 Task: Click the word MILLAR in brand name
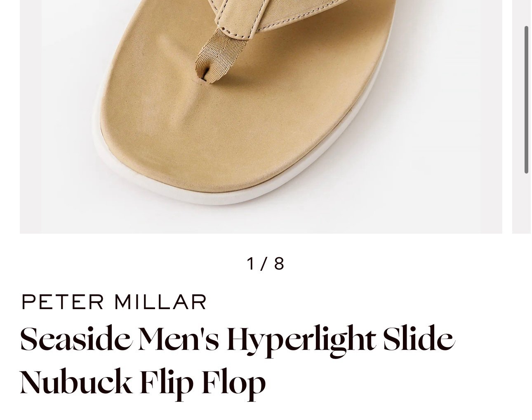point(160,302)
